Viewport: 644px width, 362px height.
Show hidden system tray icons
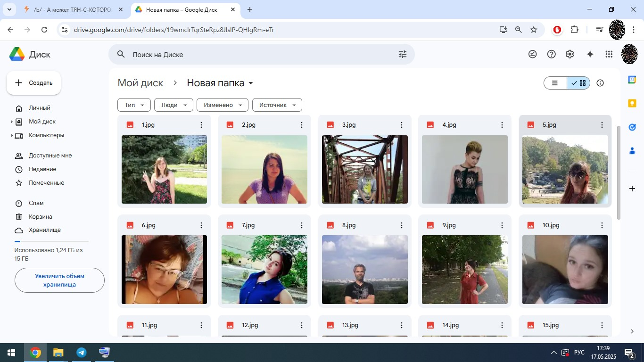pos(554,353)
